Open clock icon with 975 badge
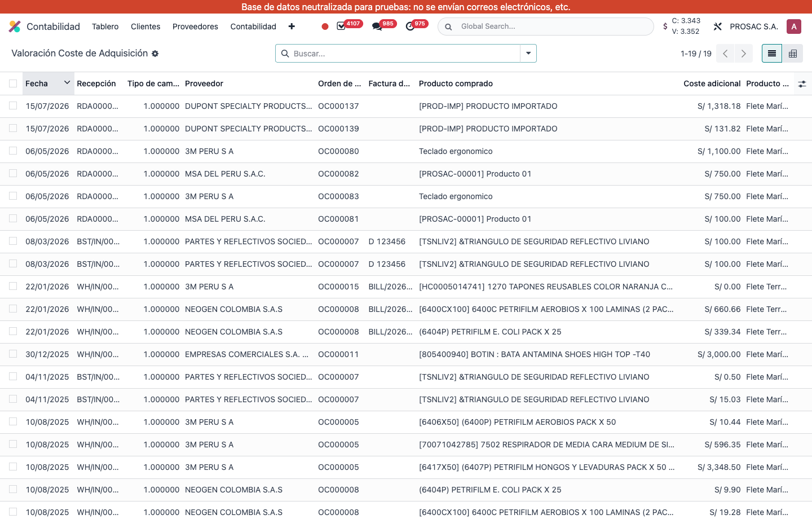The height and width of the screenshot is (519, 812). click(x=410, y=27)
